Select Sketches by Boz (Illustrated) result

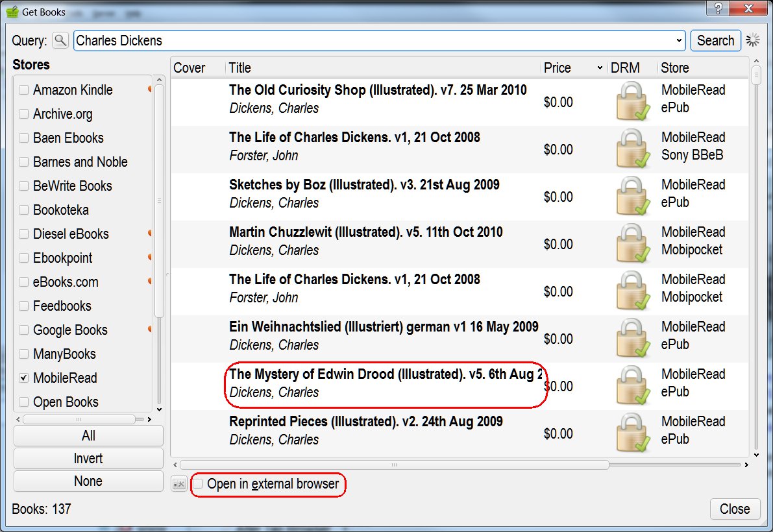(460, 197)
